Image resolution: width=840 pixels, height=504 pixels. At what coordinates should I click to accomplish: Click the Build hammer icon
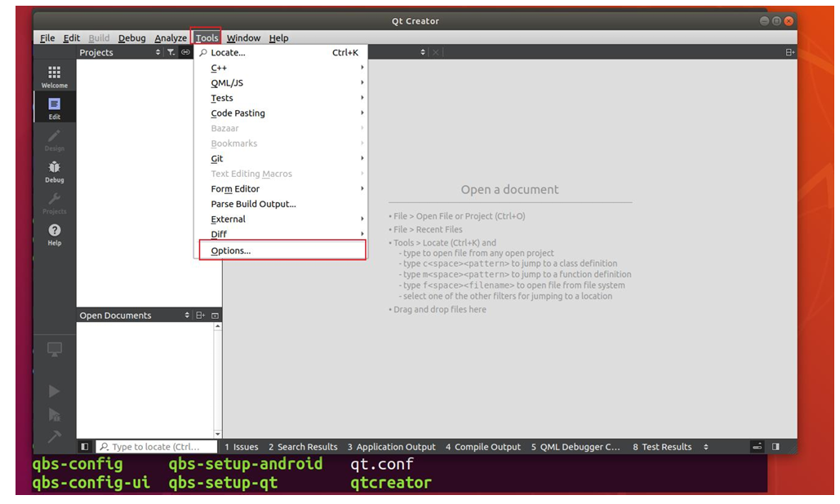click(x=54, y=436)
